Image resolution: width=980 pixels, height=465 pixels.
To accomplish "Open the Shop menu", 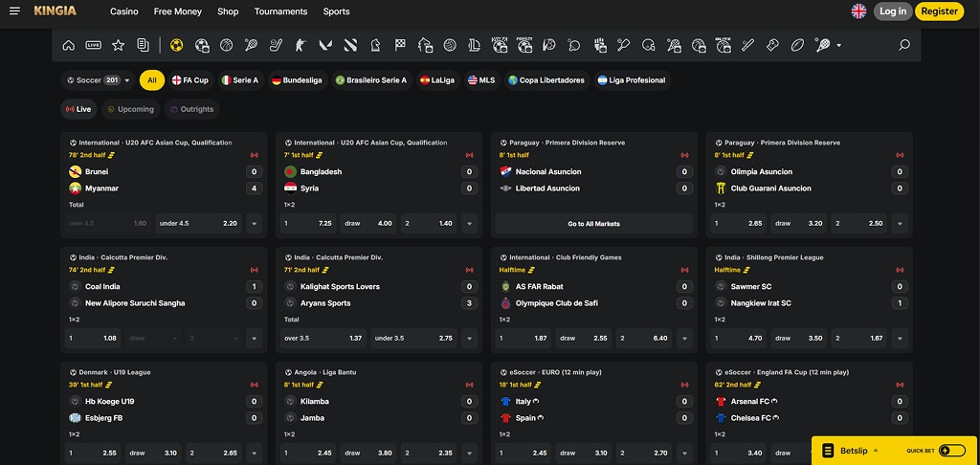I will [228, 11].
